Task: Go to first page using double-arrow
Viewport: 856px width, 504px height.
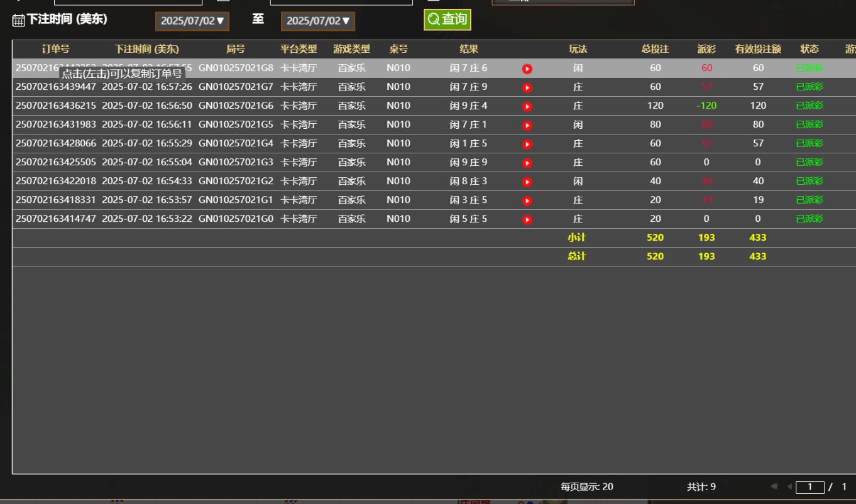Action: pos(774,486)
